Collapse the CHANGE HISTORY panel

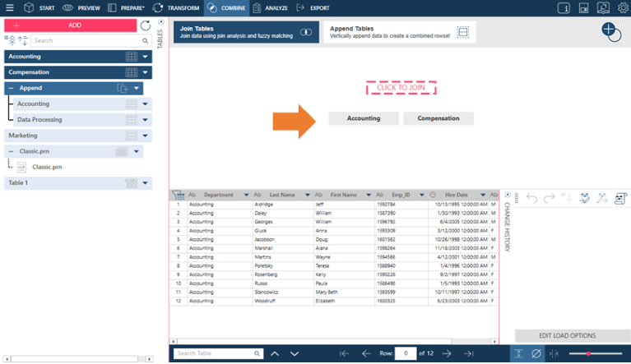tap(508, 195)
